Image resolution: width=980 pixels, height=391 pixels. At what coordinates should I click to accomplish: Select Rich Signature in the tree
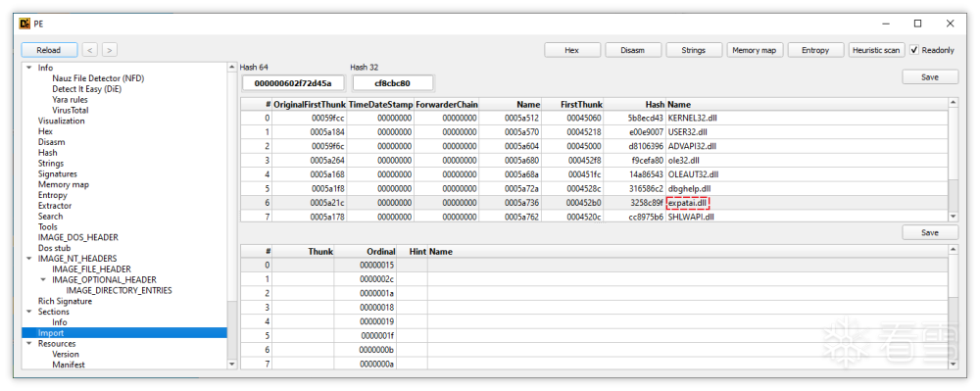point(65,301)
